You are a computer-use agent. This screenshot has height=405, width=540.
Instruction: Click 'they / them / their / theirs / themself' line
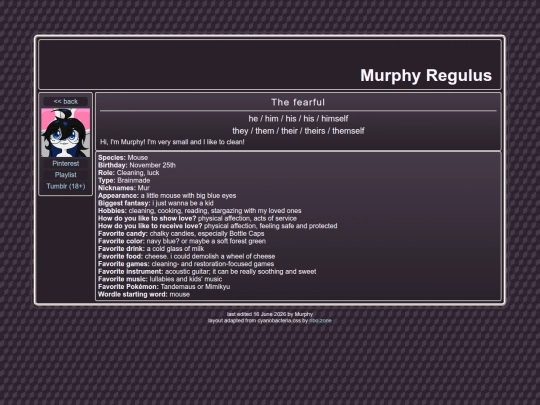point(298,131)
